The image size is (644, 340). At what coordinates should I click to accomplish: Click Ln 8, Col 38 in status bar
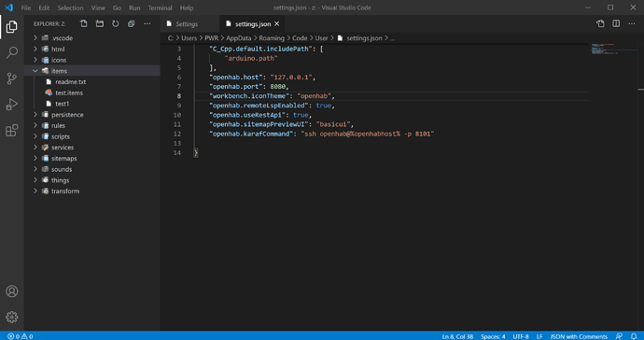(457, 336)
